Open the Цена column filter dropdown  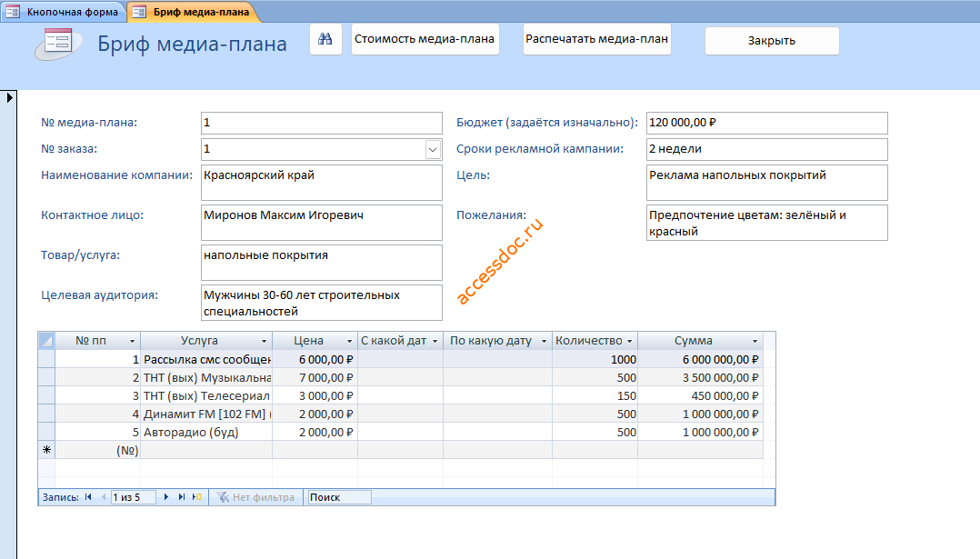pyautogui.click(x=349, y=341)
